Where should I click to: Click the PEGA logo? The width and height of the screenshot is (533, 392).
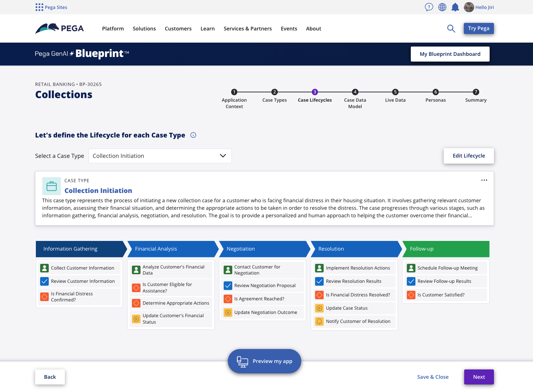[x=60, y=29]
